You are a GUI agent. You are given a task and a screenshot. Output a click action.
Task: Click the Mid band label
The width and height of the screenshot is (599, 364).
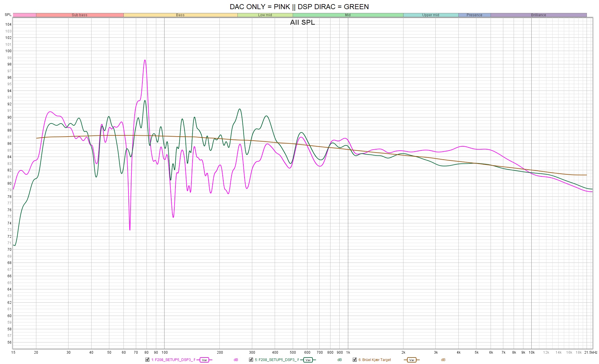(348, 15)
